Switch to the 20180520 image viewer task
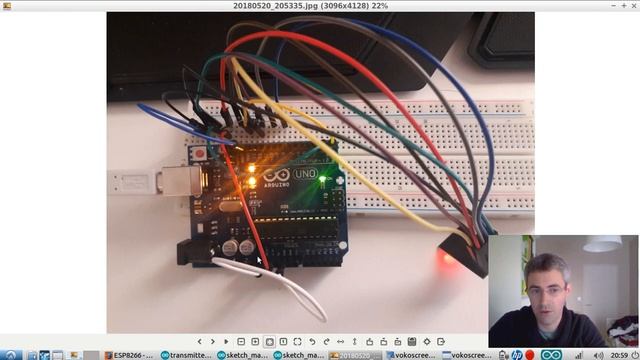The width and height of the screenshot is (640, 360). 354,355
